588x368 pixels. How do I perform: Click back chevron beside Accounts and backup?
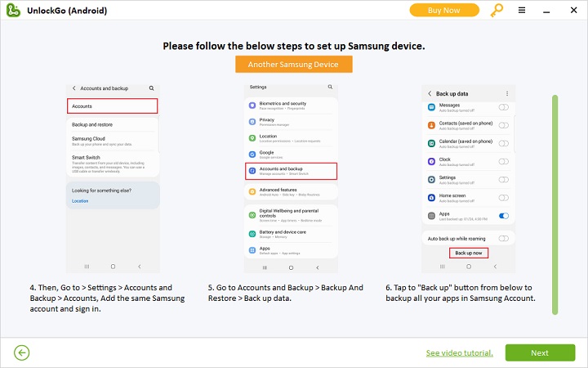pyautogui.click(x=73, y=88)
